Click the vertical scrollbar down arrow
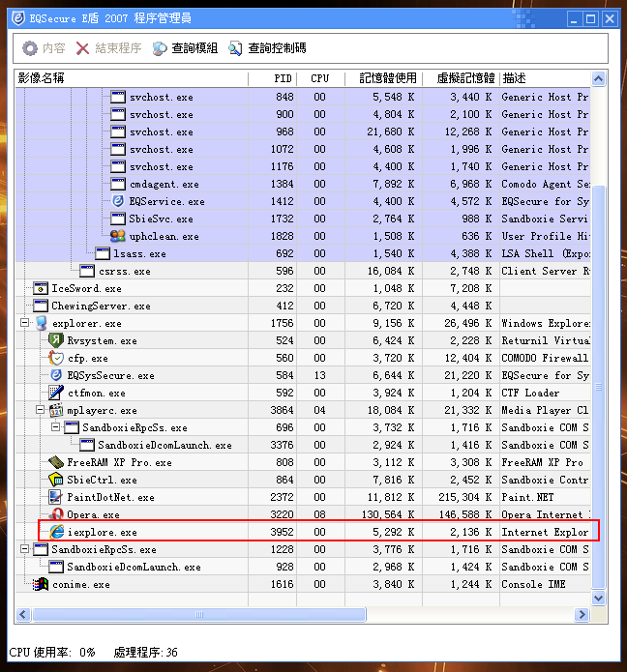Screen dimensions: 627x672 598,598
